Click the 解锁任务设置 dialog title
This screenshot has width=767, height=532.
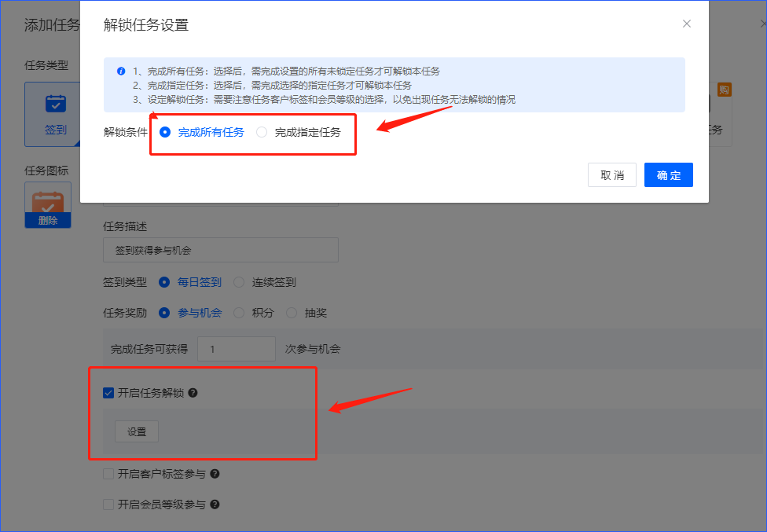coord(146,25)
